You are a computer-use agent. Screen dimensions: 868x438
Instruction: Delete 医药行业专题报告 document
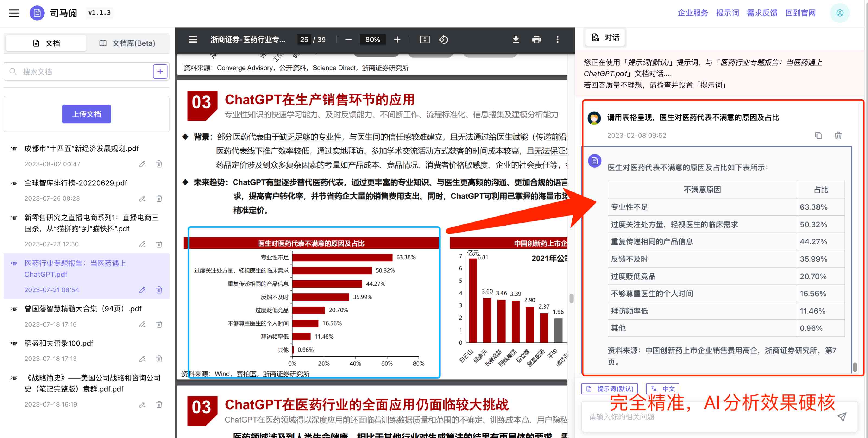pyautogui.click(x=159, y=290)
